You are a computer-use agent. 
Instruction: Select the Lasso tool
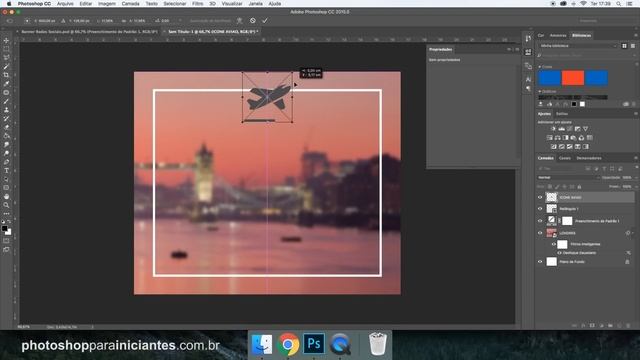click(6, 58)
